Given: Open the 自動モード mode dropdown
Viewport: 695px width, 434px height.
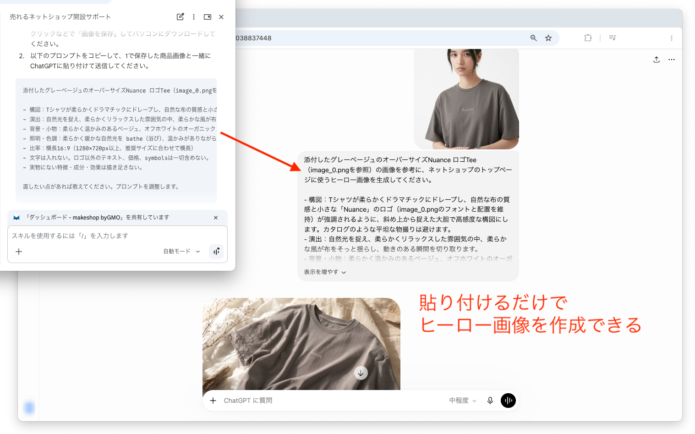Looking at the screenshot, I should pos(181,251).
